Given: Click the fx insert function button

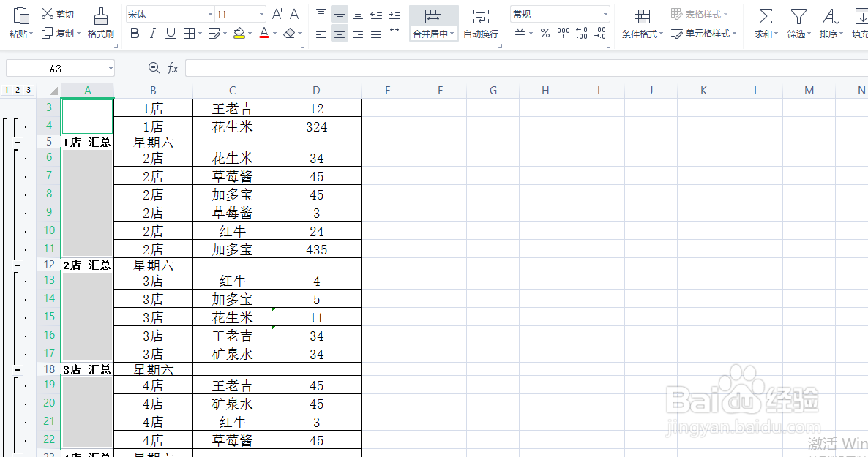Looking at the screenshot, I should 173,68.
